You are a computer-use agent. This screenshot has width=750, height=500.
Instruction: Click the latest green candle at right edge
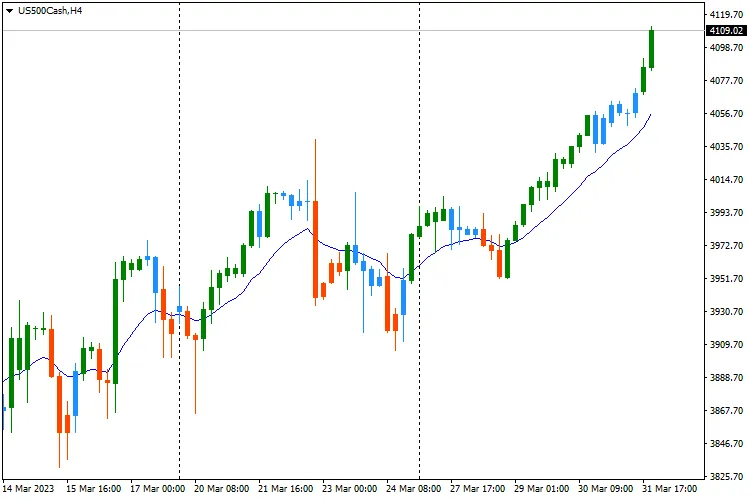[651, 48]
